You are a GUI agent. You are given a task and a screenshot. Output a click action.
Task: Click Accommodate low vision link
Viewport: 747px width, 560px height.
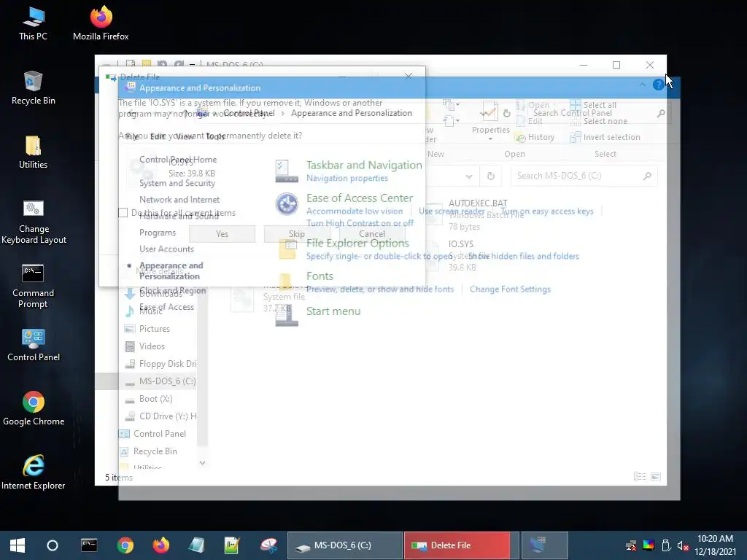(x=355, y=211)
